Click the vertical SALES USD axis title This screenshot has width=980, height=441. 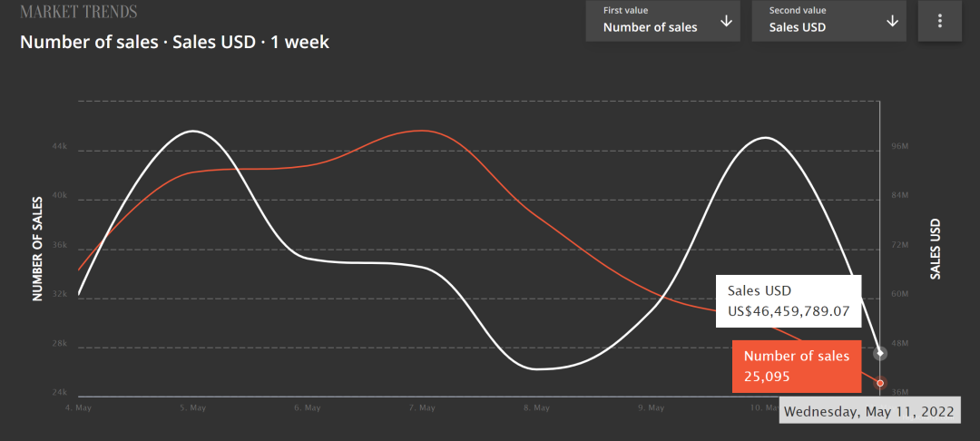coord(936,248)
